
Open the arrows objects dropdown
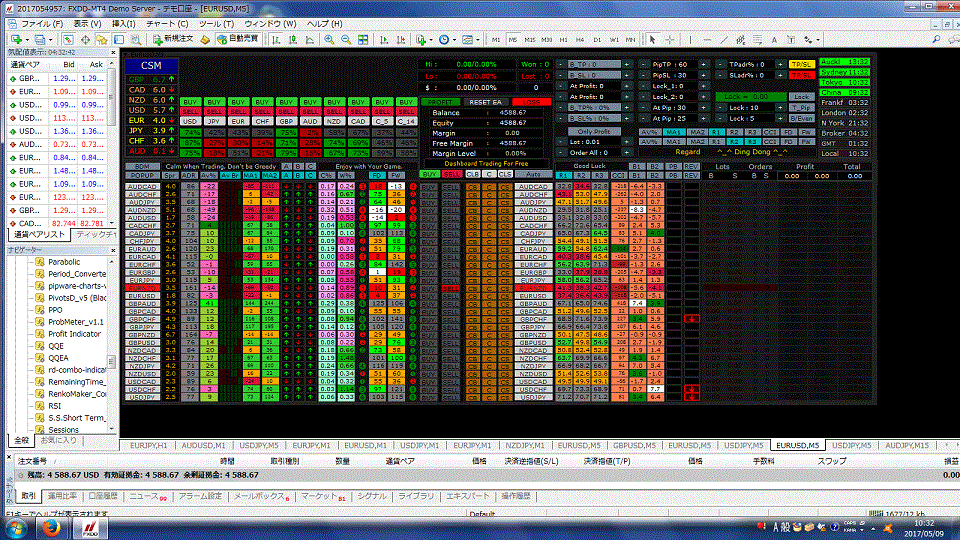click(x=817, y=40)
